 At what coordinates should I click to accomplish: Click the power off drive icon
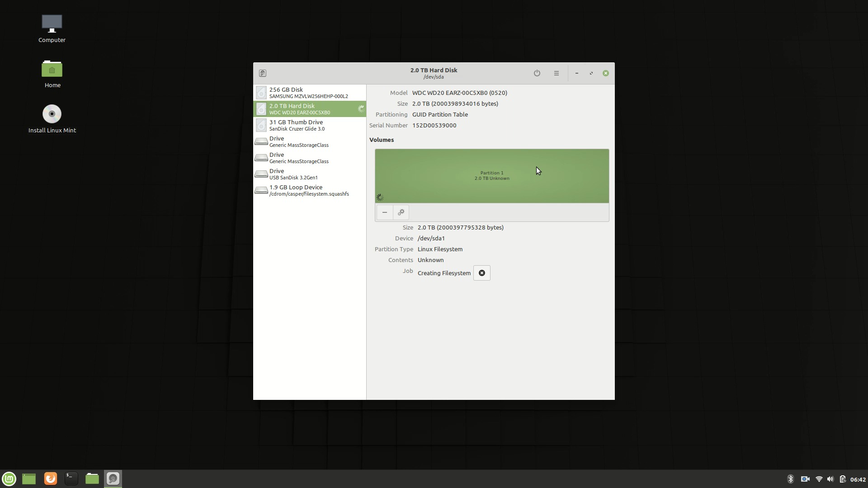pos(537,73)
